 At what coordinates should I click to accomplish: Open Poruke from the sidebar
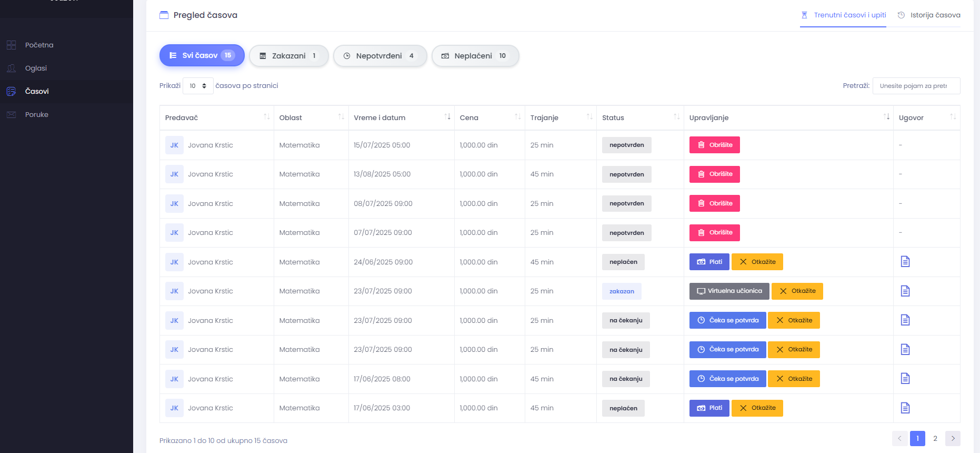[x=66, y=114]
